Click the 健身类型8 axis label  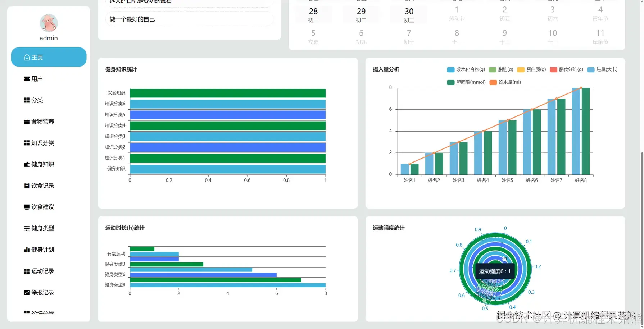pyautogui.click(x=115, y=285)
